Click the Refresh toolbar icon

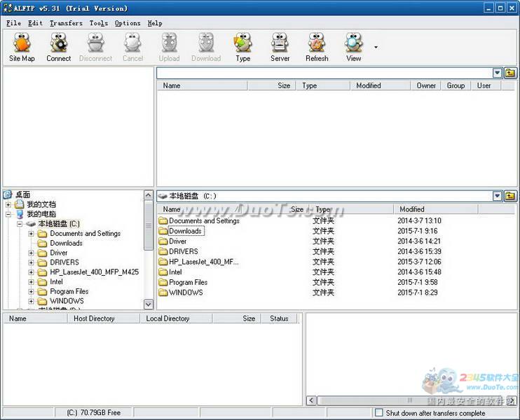click(x=317, y=47)
